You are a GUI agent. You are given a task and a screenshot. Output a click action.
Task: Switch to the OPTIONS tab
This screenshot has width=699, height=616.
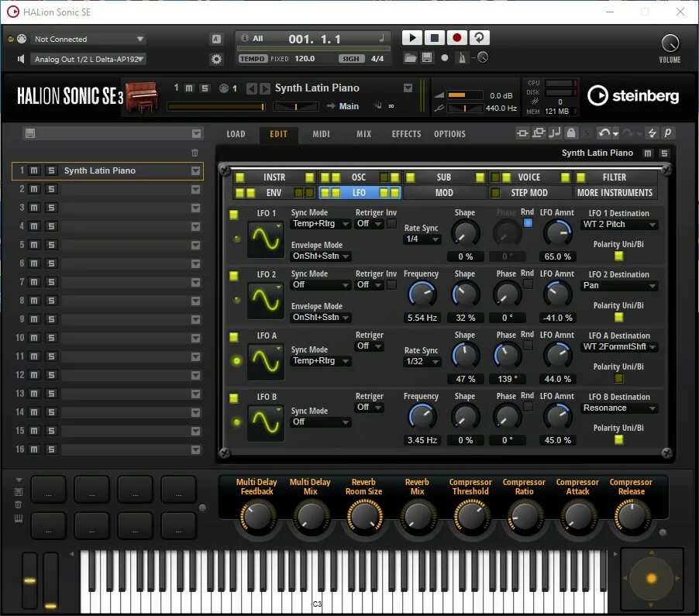pyautogui.click(x=449, y=134)
